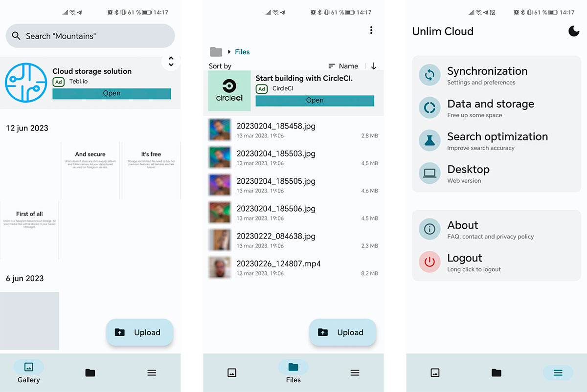Click the About info icon
Screen dimensions: 587x392
pyautogui.click(x=429, y=229)
